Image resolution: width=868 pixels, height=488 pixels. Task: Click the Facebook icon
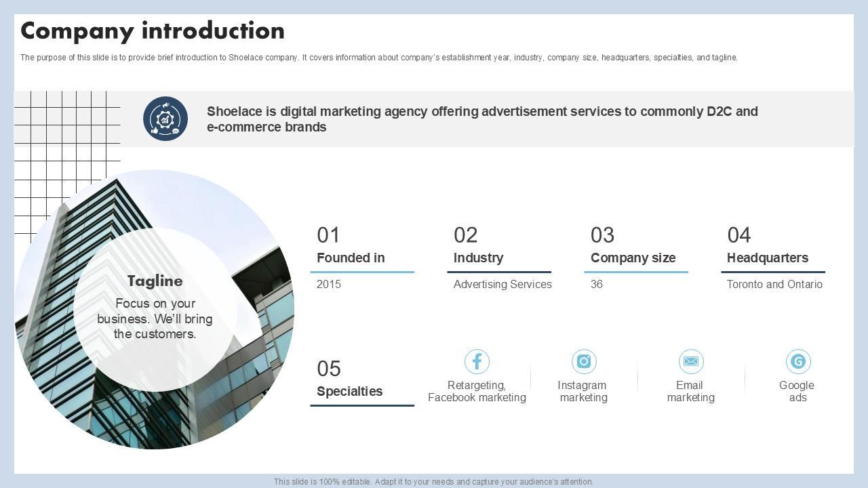click(x=477, y=361)
